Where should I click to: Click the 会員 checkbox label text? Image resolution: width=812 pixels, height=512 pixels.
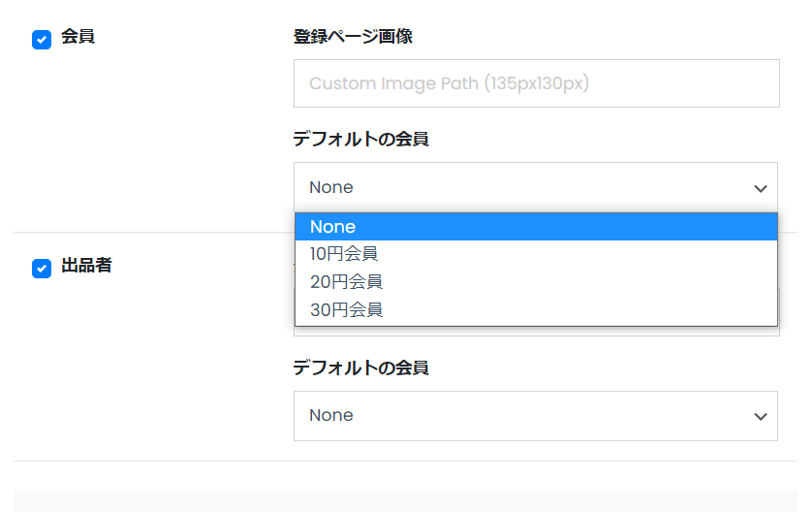click(78, 36)
